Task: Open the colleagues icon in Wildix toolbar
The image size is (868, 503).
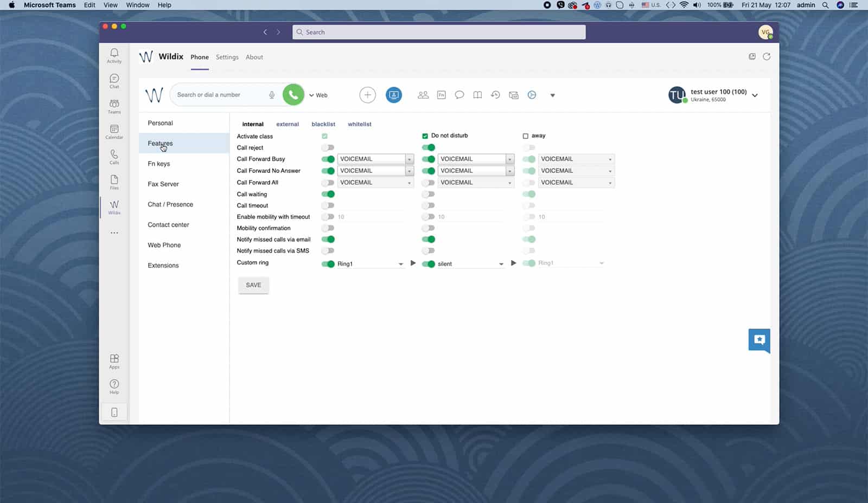Action: (x=423, y=95)
